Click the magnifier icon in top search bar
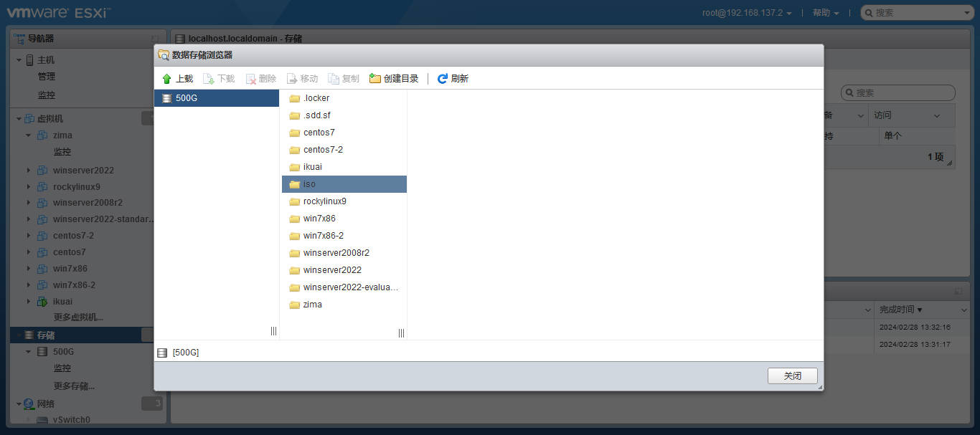 click(868, 12)
